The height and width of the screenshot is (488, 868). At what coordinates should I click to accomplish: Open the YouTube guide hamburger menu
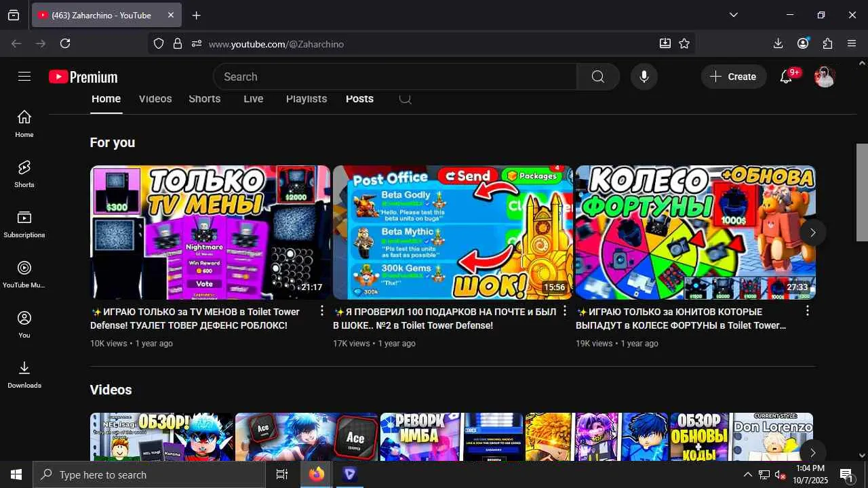[x=24, y=77]
